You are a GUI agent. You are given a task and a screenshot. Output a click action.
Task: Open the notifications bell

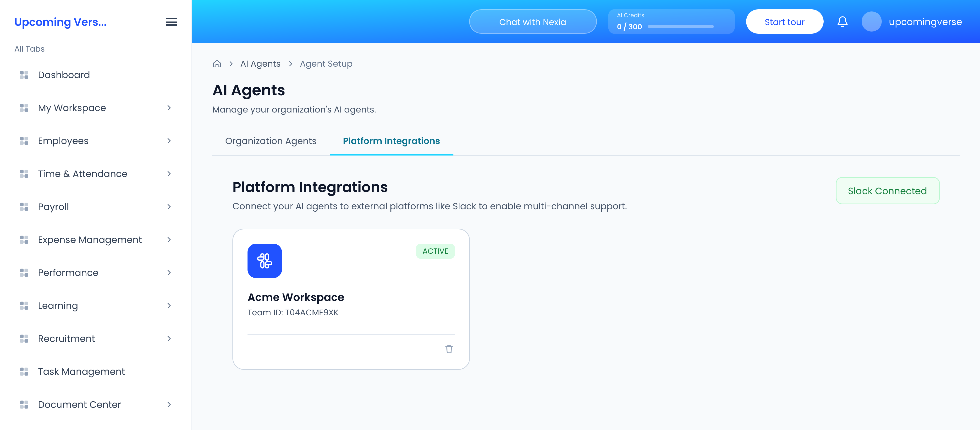tap(842, 22)
